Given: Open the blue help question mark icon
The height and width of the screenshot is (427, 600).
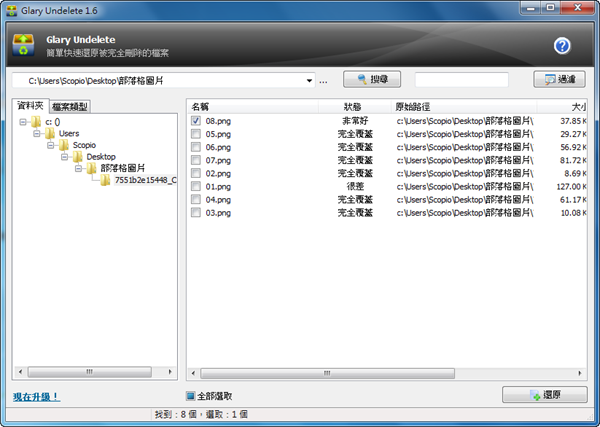Looking at the screenshot, I should click(x=562, y=46).
